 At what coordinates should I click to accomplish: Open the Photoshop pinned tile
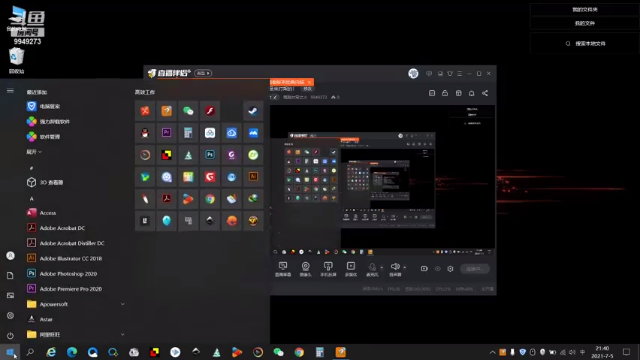pos(210,155)
